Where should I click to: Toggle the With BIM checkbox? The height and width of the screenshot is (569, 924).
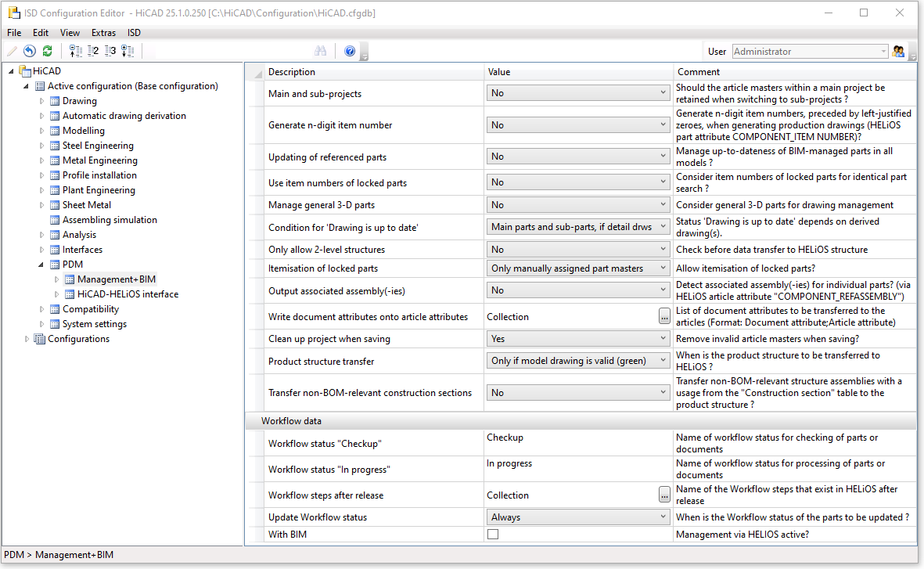click(x=493, y=535)
